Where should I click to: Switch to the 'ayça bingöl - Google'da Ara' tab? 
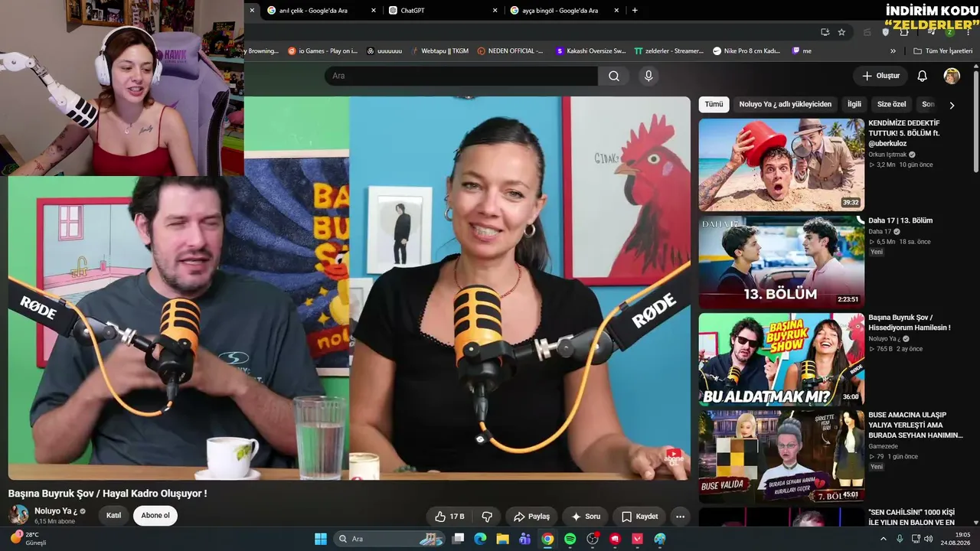coord(565,11)
